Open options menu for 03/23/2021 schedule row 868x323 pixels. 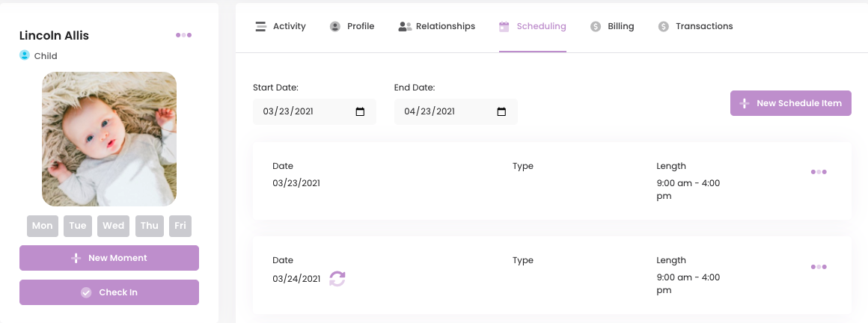point(819,172)
